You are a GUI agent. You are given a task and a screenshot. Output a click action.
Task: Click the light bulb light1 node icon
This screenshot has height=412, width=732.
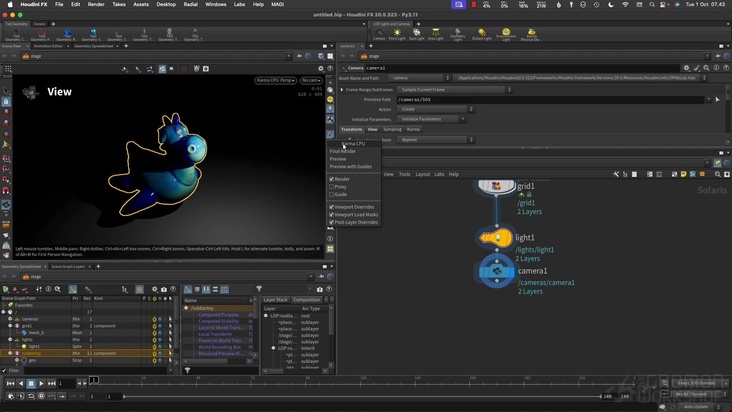tap(496, 238)
